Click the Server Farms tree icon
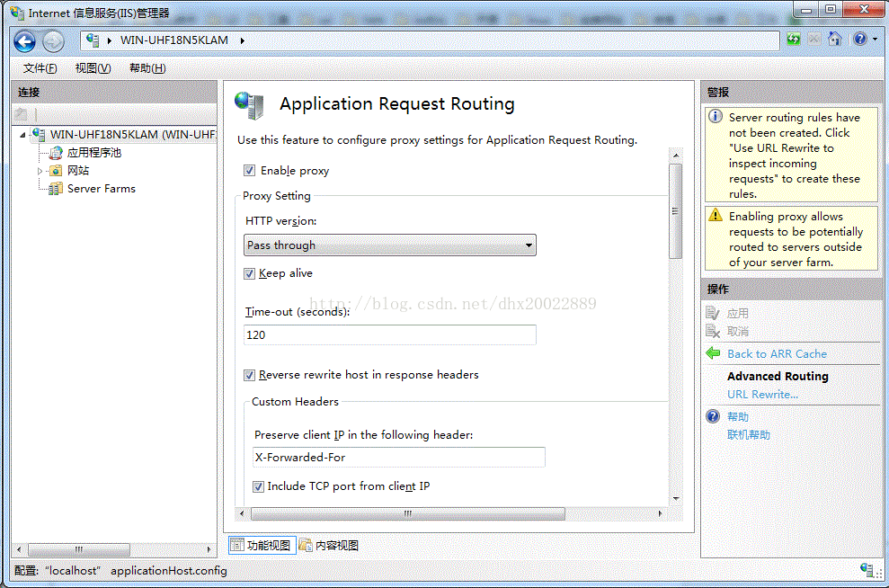 click(x=55, y=189)
